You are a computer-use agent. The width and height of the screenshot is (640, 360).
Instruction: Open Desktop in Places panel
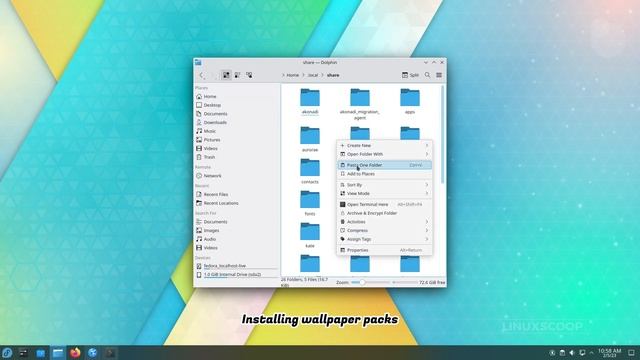(237, 105)
